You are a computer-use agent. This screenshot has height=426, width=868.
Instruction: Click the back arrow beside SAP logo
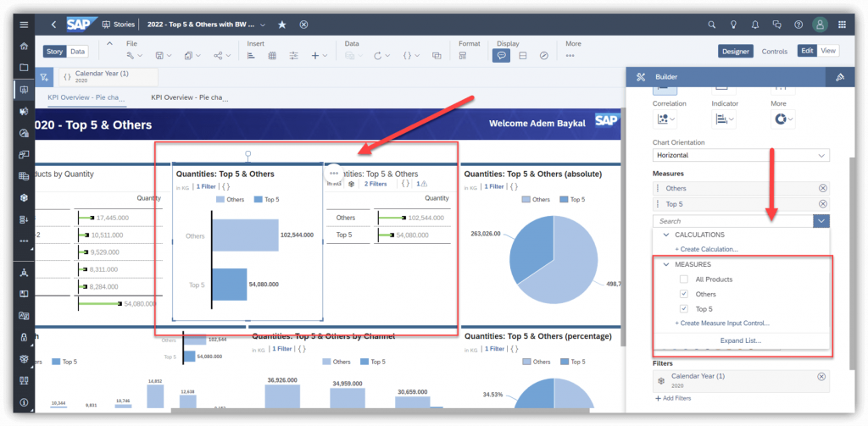pos(53,25)
